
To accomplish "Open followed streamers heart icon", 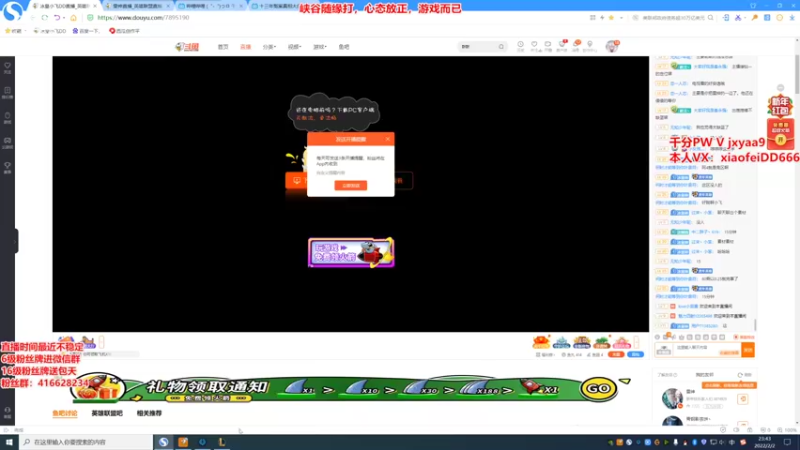I will tap(534, 46).
